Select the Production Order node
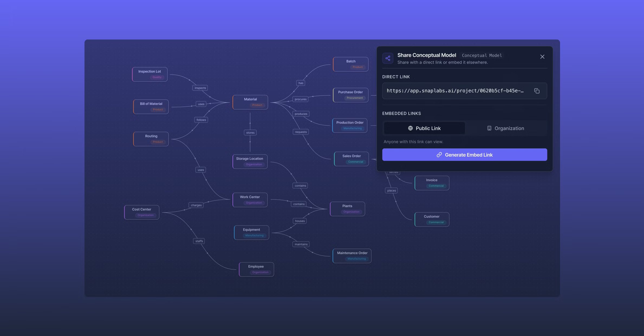This screenshot has width=644, height=336. click(350, 125)
